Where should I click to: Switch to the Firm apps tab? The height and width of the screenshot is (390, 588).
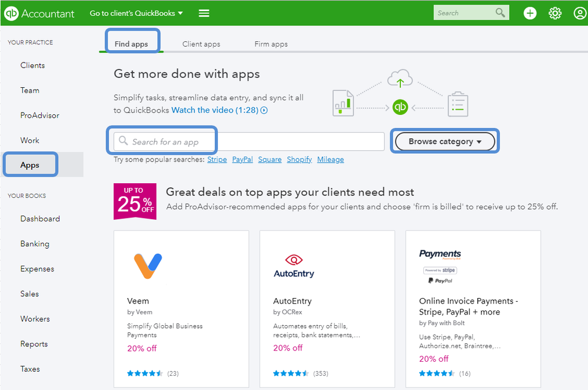(271, 44)
